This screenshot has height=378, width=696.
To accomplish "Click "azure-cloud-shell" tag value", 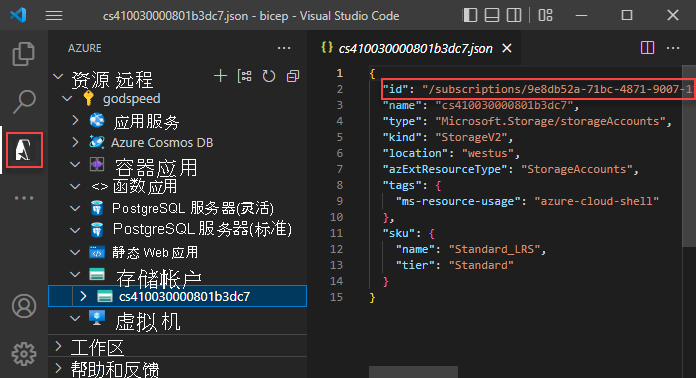I will tap(597, 201).
